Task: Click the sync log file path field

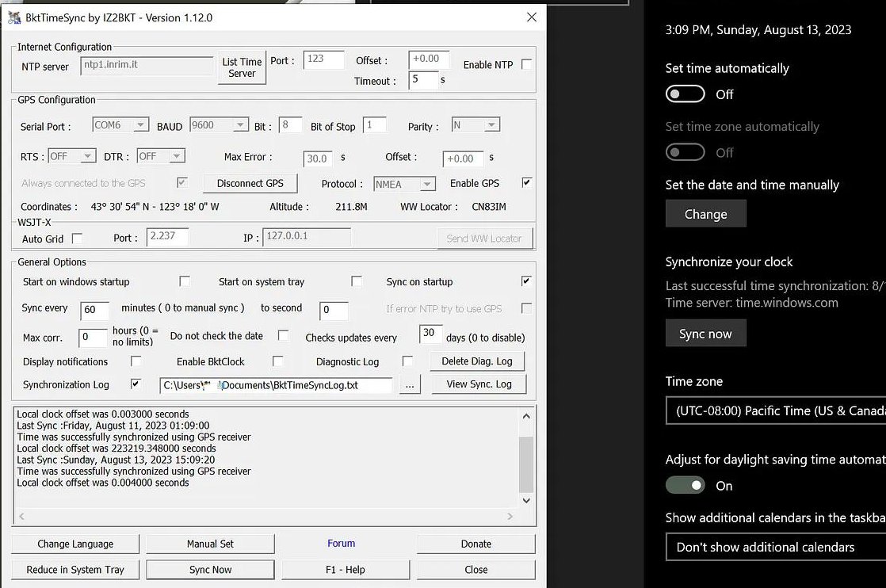Action: coord(276,385)
